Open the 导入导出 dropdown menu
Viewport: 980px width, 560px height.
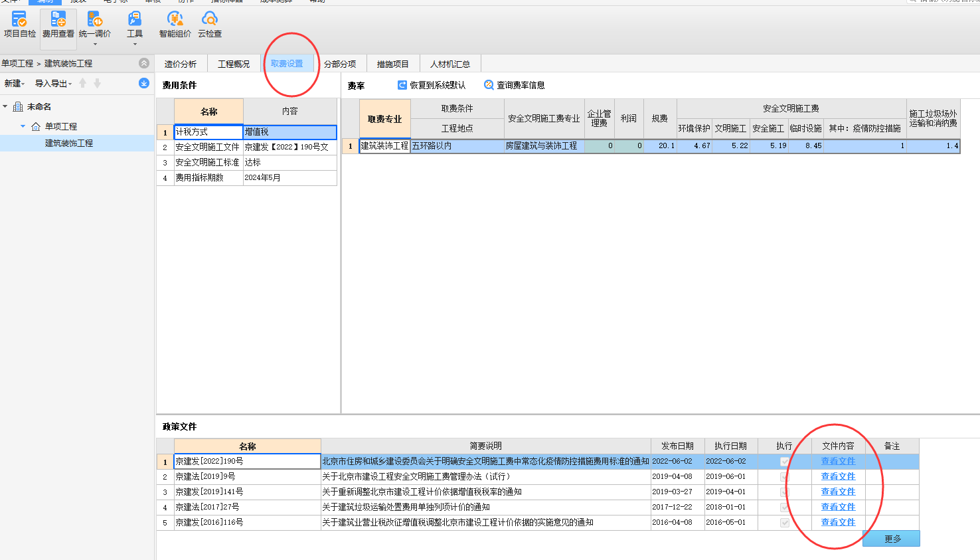click(x=53, y=83)
